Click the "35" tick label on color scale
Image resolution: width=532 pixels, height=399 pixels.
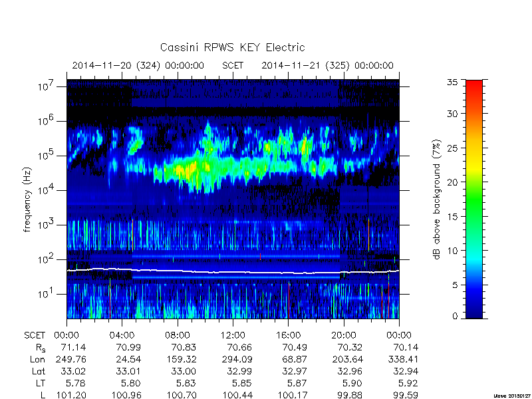tap(452, 82)
